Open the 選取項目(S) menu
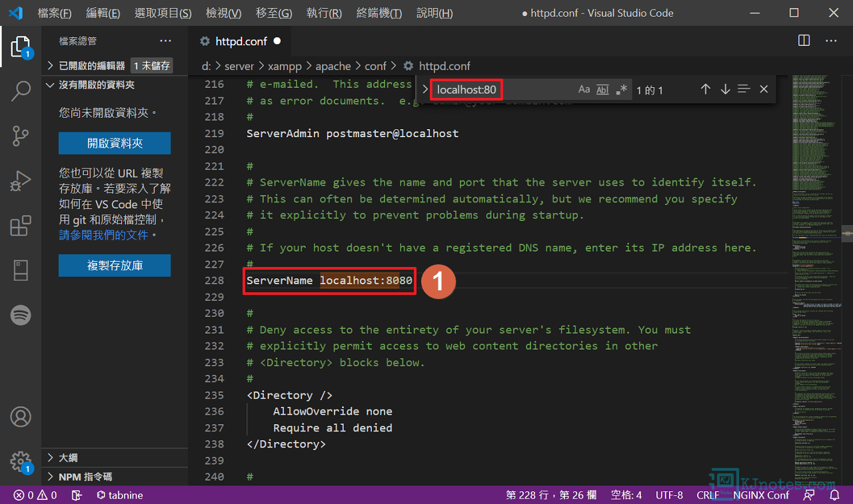The width and height of the screenshot is (853, 504). click(163, 13)
